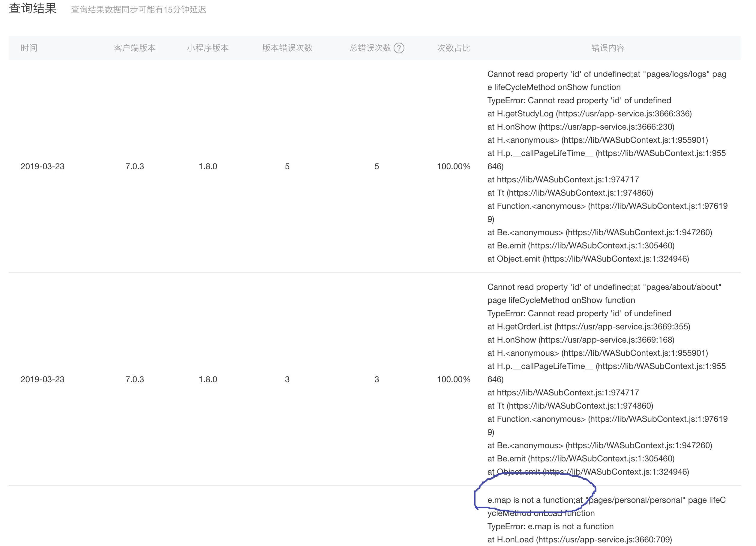Click the pages/logs/logs error message text
This screenshot has height=546, width=756.
click(607, 74)
